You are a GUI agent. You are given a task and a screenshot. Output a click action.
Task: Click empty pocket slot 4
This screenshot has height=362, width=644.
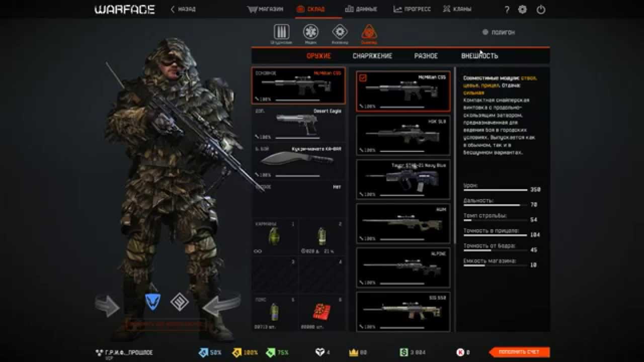pos(323,275)
